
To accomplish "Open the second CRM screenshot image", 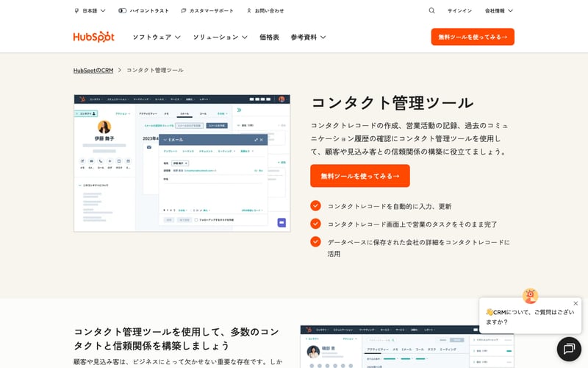I will pos(407,347).
